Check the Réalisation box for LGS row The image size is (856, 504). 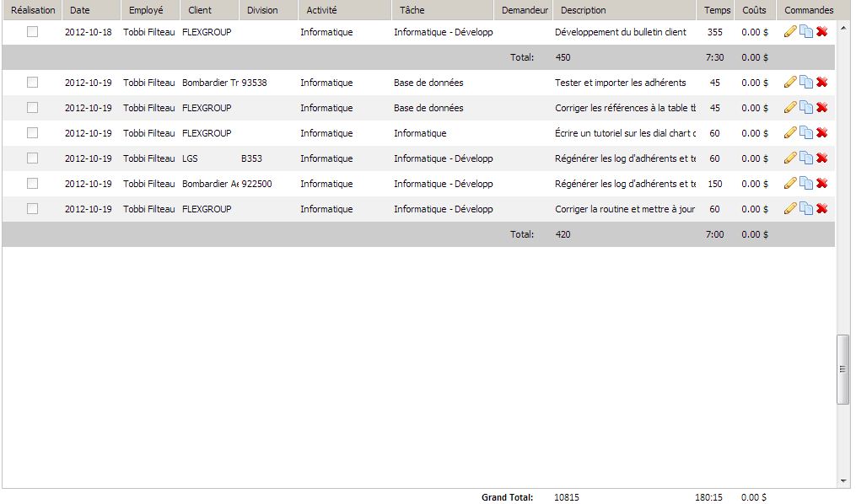coord(33,158)
